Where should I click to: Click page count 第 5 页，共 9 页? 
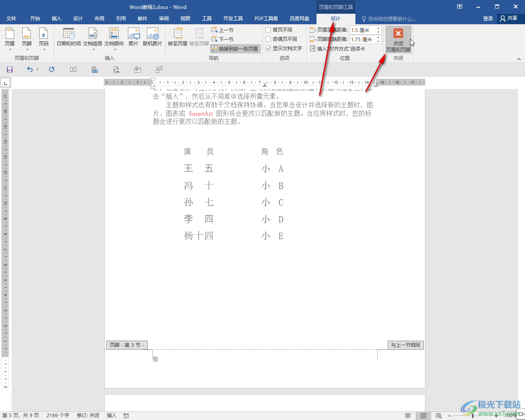click(x=21, y=416)
